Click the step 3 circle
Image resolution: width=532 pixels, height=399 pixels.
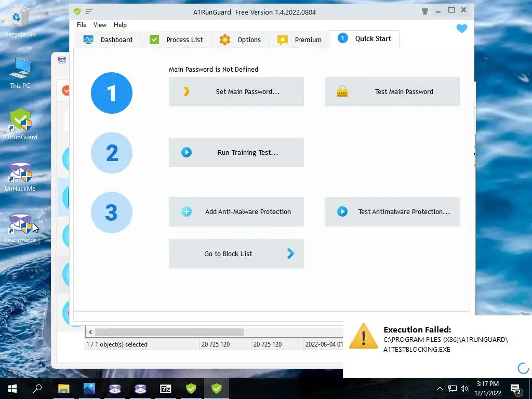pyautogui.click(x=112, y=212)
